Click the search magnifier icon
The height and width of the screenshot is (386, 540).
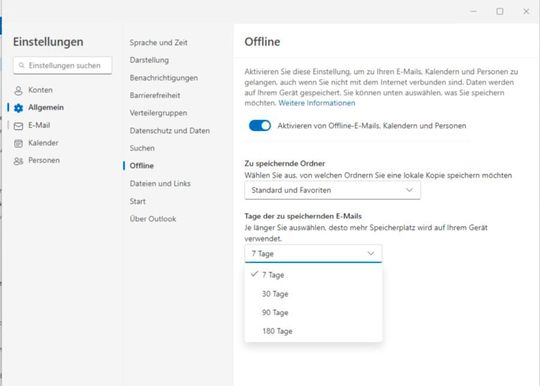(22, 65)
